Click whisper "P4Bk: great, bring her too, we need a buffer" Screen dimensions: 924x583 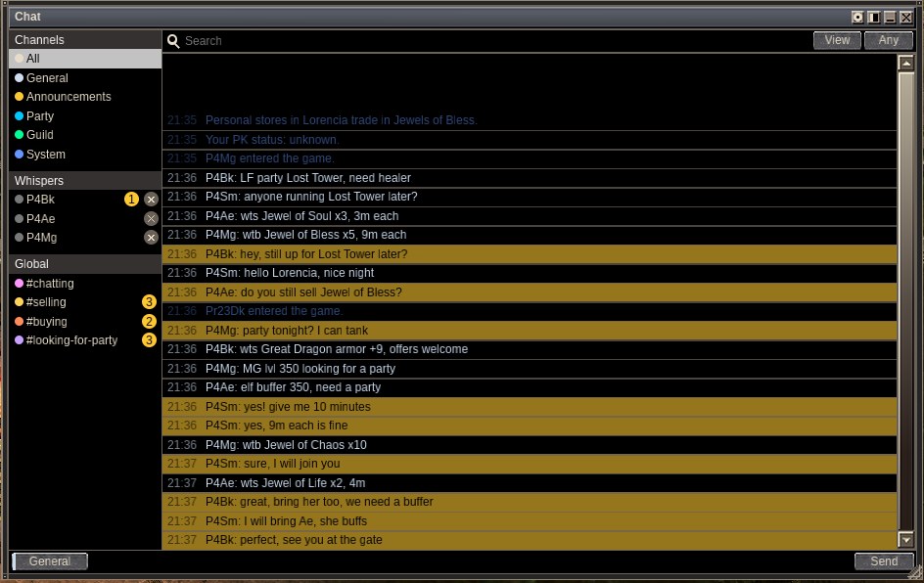[530, 502]
